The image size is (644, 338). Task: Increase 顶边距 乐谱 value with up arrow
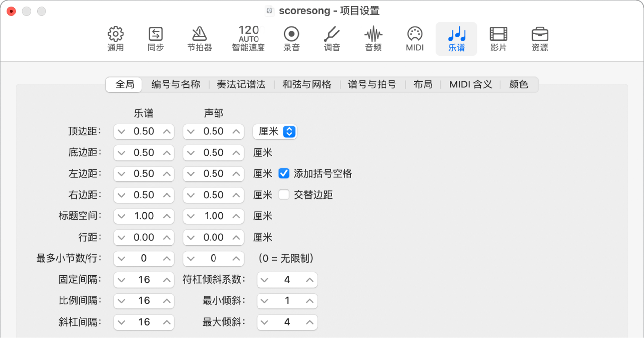167,131
